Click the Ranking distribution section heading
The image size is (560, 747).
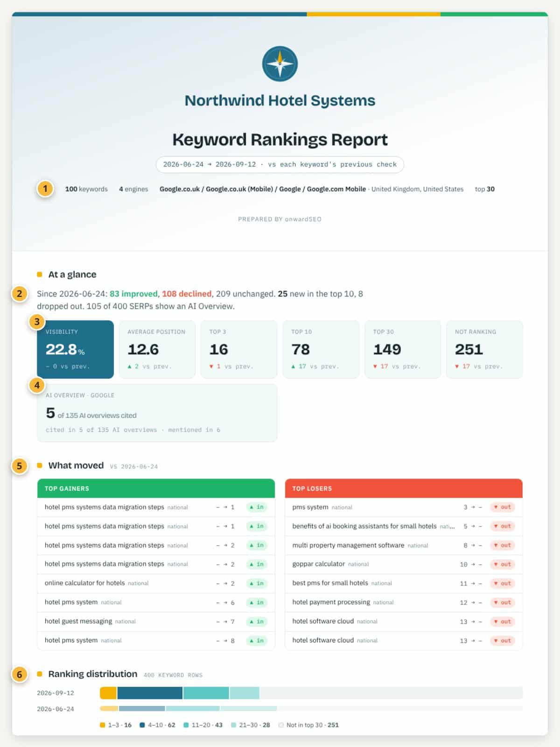(x=93, y=674)
